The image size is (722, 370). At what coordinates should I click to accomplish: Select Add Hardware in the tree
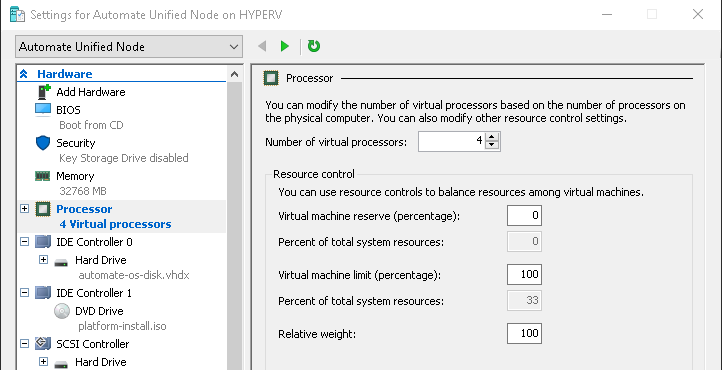pyautogui.click(x=90, y=92)
